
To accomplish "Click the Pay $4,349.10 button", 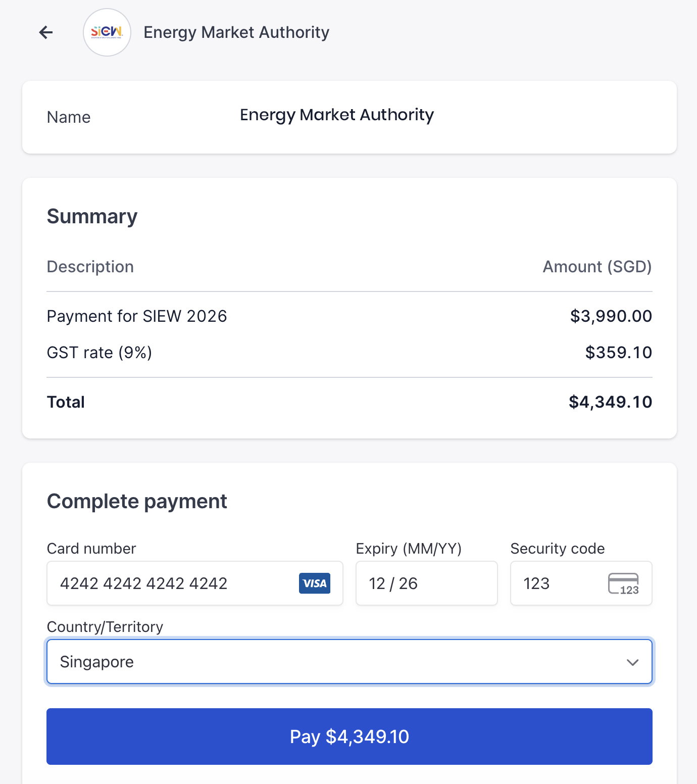I will coord(350,737).
